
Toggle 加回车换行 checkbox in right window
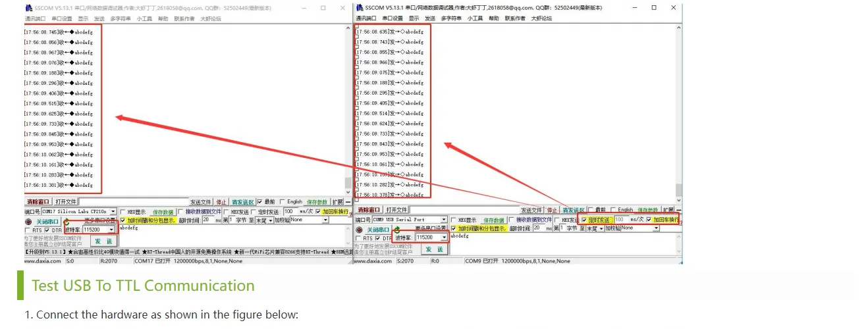649,220
